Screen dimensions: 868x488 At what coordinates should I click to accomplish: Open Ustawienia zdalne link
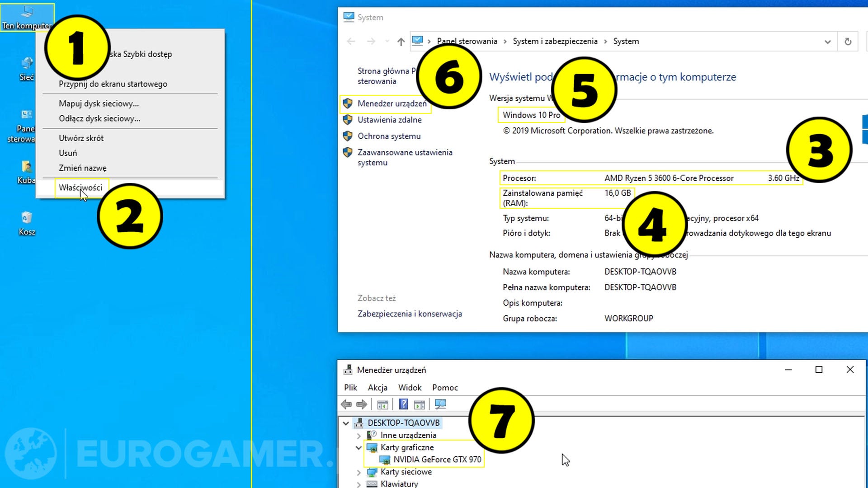pos(390,120)
